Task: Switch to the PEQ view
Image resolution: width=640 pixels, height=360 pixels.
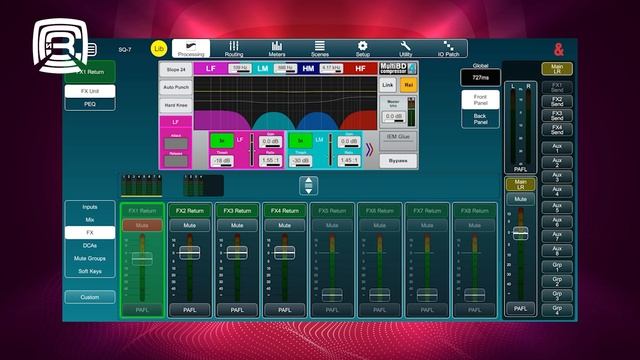Action: click(x=90, y=104)
